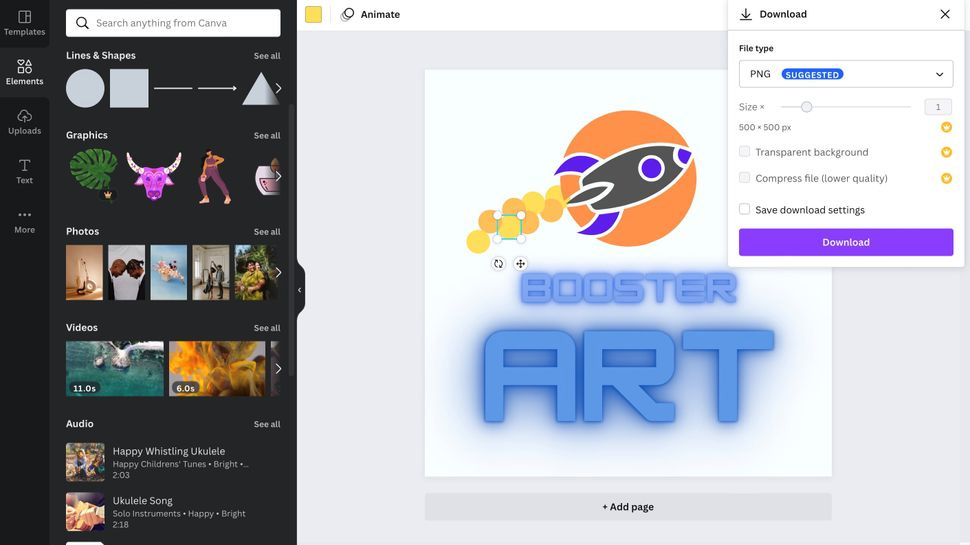The width and height of the screenshot is (970, 545).
Task: Click the rotate handle below selected circle
Action: (x=498, y=264)
